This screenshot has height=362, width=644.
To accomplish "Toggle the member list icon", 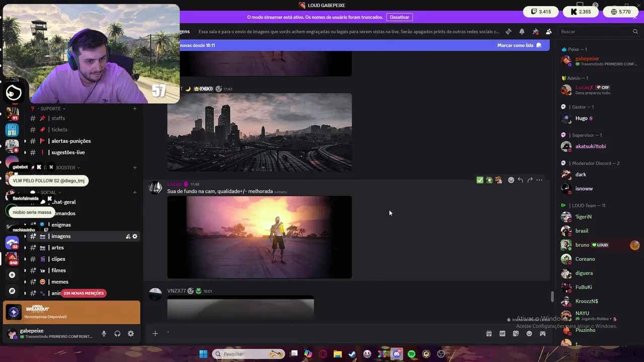I will 549,32.
